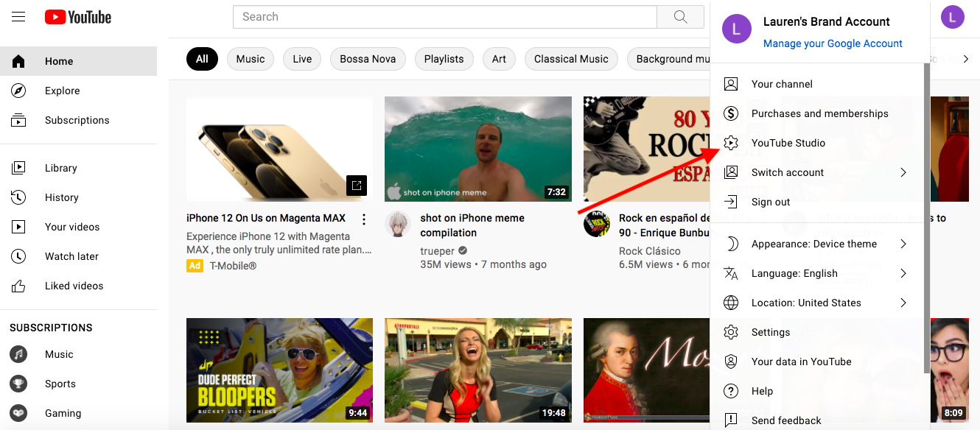
Task: Click the Your data shield icon
Action: pos(731,362)
